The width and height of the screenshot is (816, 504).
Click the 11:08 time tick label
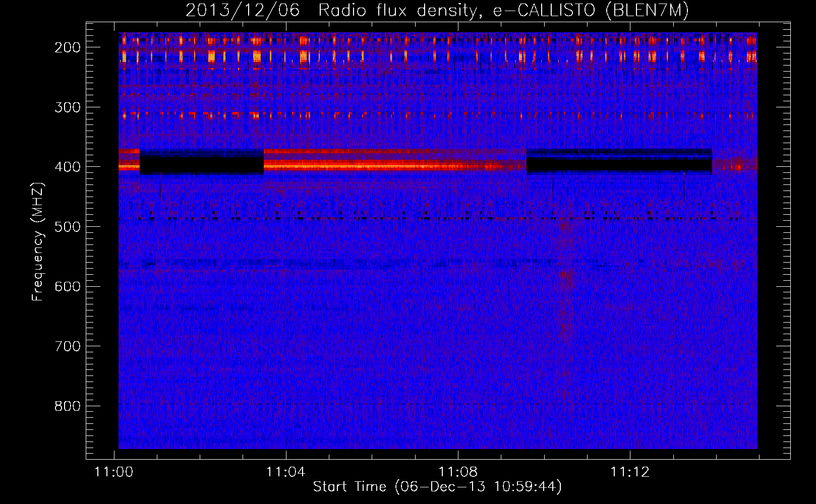coord(458,472)
